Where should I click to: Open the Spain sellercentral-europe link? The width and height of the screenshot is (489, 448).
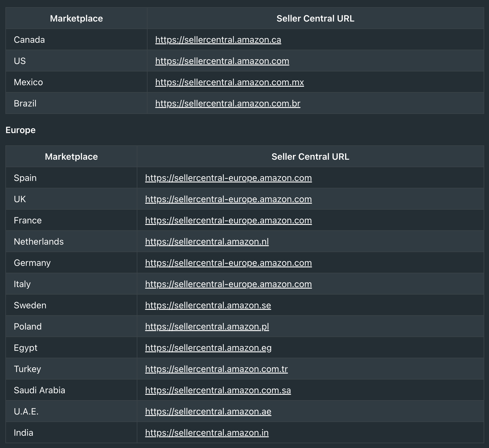(x=228, y=178)
